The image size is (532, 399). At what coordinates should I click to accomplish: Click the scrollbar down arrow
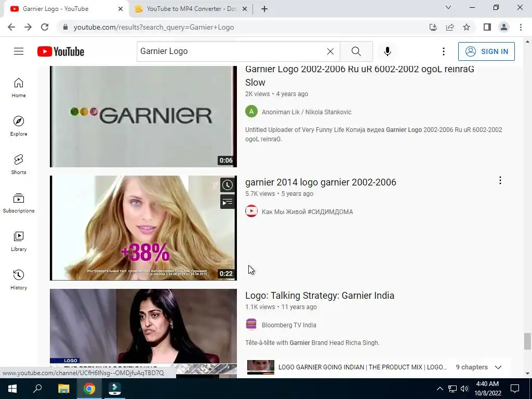pos(527,374)
